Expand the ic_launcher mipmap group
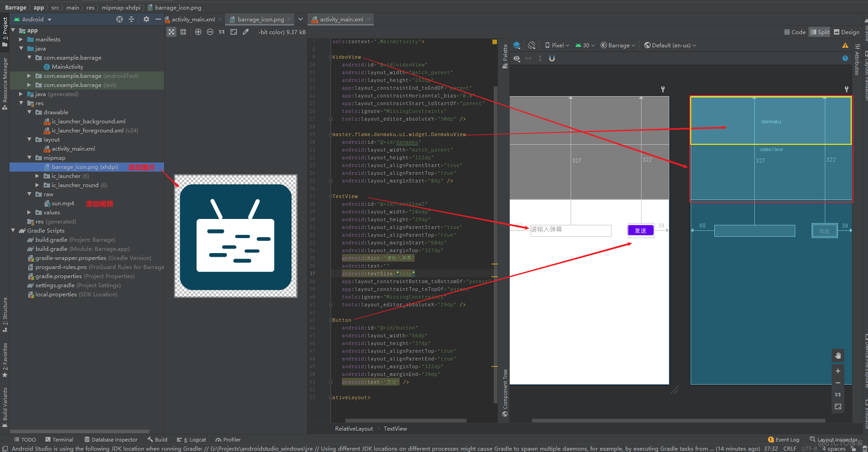 coord(37,176)
